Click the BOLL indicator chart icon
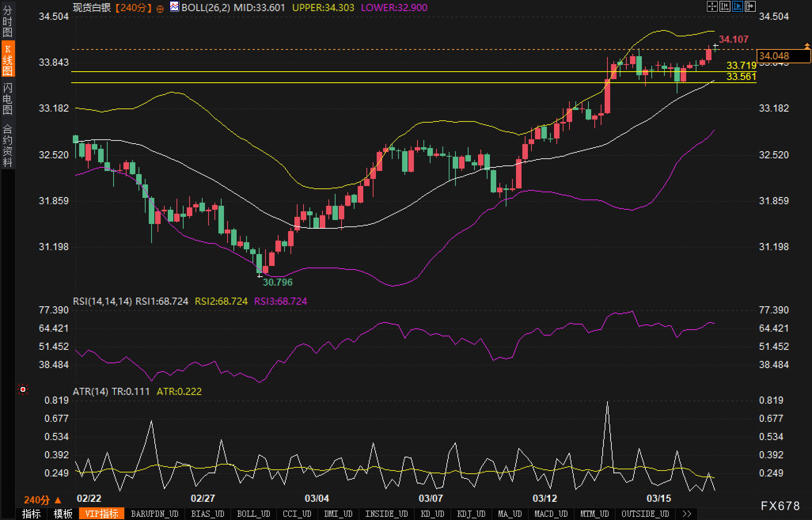 [174, 7]
